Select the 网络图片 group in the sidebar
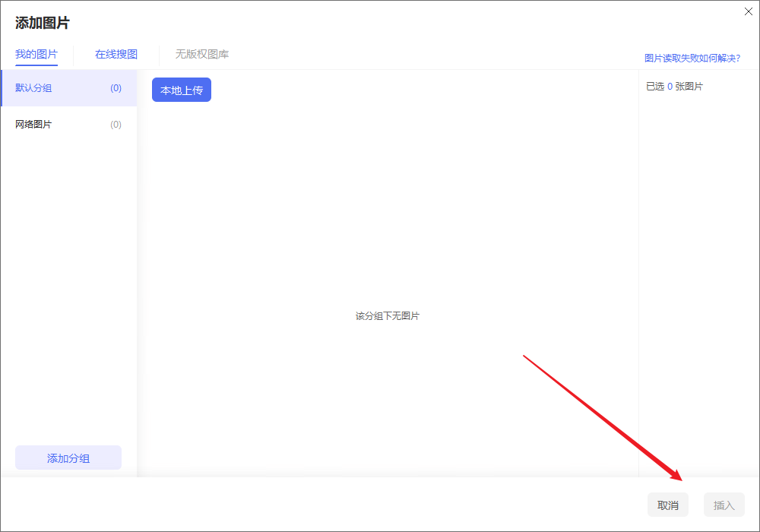Viewport: 760px width, 532px height. tap(34, 125)
